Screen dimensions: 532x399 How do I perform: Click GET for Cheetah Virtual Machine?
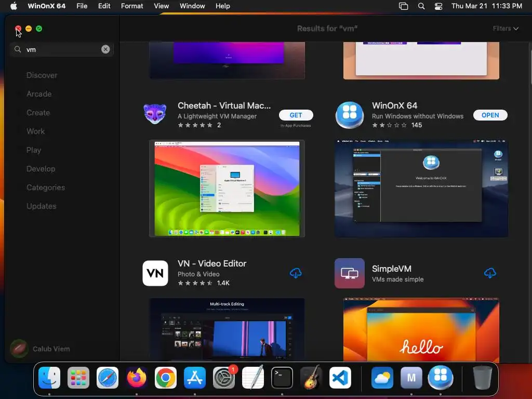(296, 115)
